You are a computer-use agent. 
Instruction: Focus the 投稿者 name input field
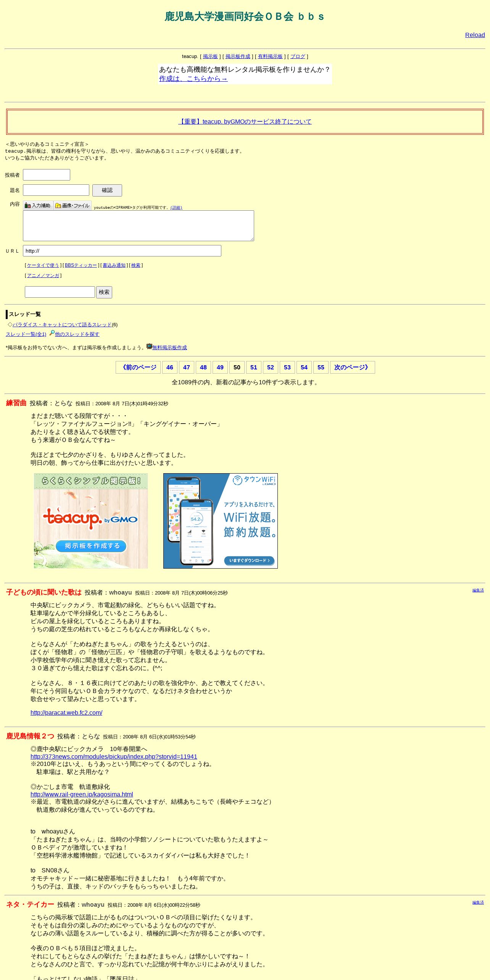click(47, 175)
